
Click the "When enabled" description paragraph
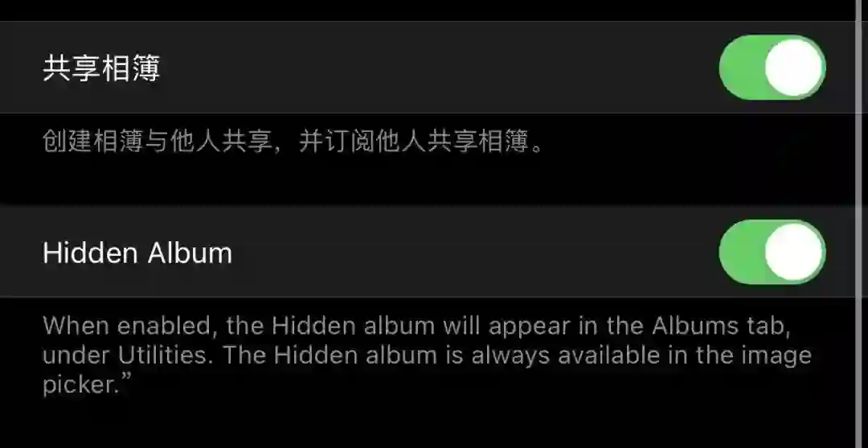[x=427, y=355]
